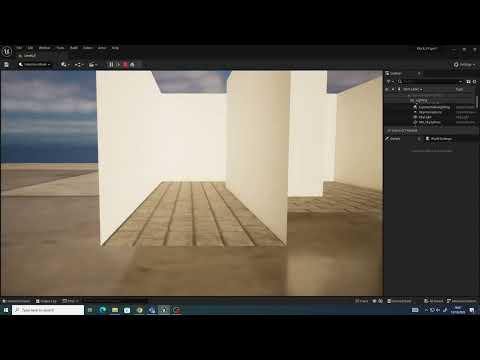The image size is (480, 360).
Task: Open the Window menu
Action: click(44, 48)
